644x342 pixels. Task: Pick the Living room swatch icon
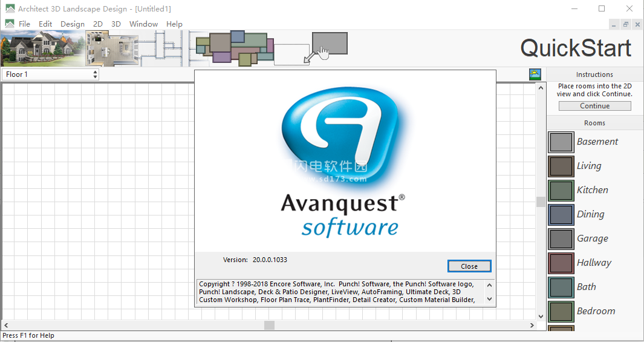pyautogui.click(x=561, y=166)
